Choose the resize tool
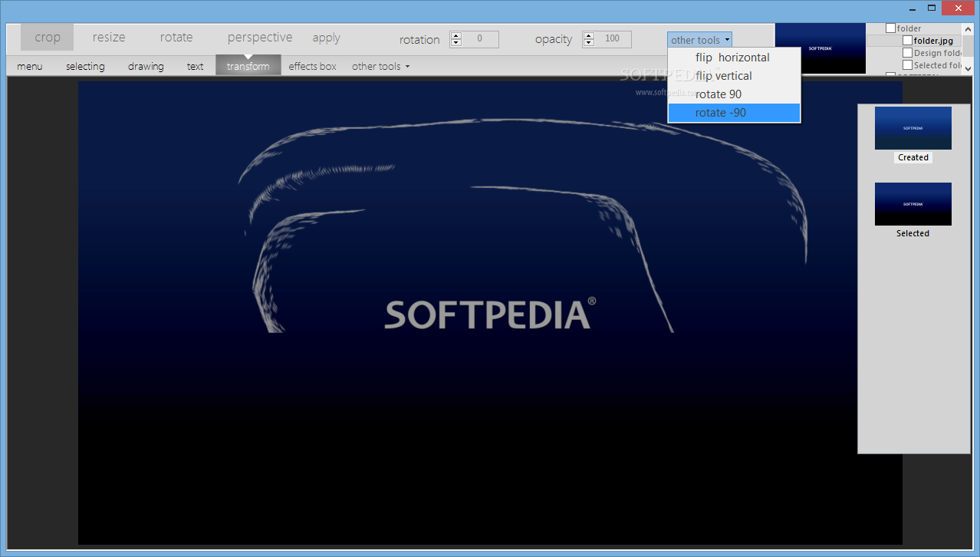Screen dimensions: 980x557 [109, 38]
